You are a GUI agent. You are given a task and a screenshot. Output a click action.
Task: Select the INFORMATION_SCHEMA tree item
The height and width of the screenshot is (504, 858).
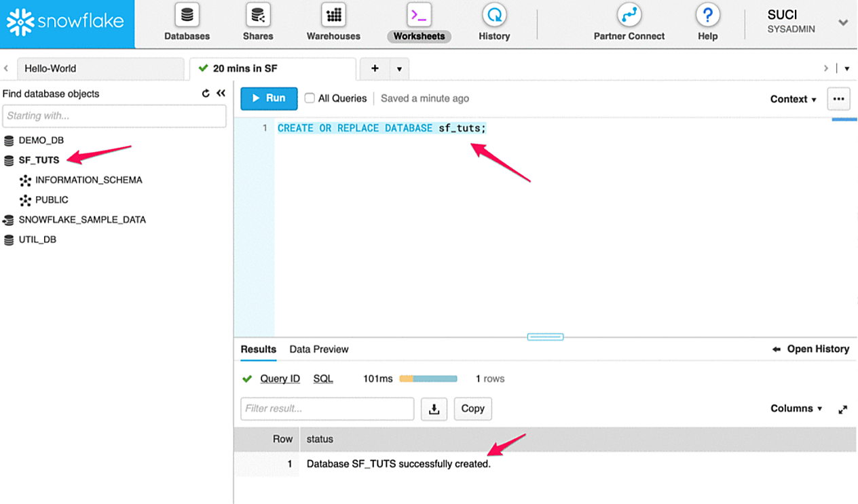[x=89, y=180]
